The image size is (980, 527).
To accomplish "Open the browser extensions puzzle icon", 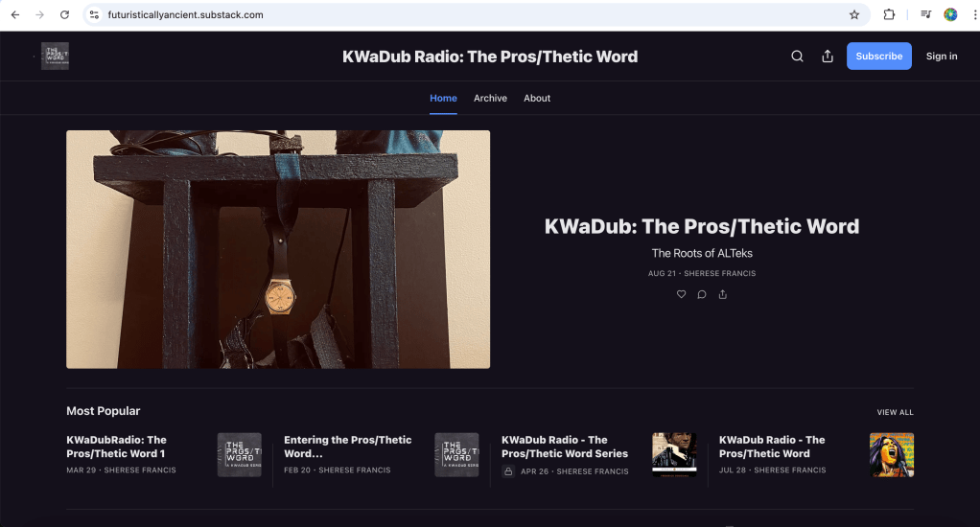I will pyautogui.click(x=889, y=15).
